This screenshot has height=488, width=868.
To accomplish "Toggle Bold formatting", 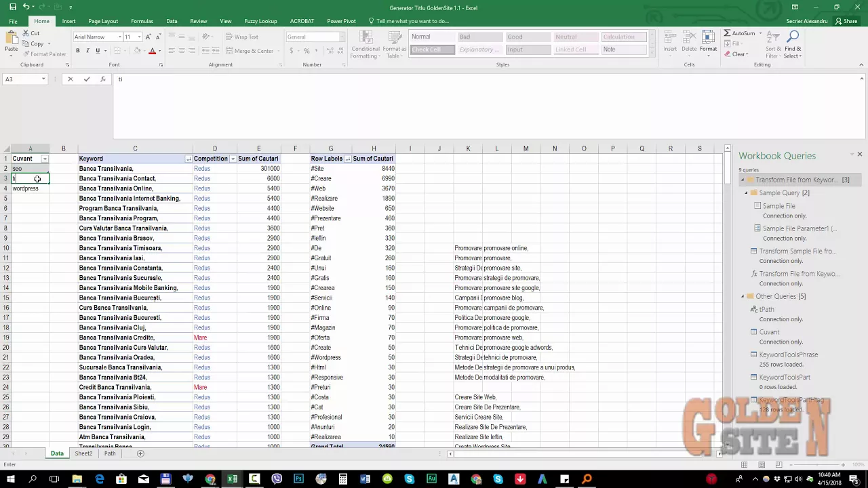I will coord(77,51).
